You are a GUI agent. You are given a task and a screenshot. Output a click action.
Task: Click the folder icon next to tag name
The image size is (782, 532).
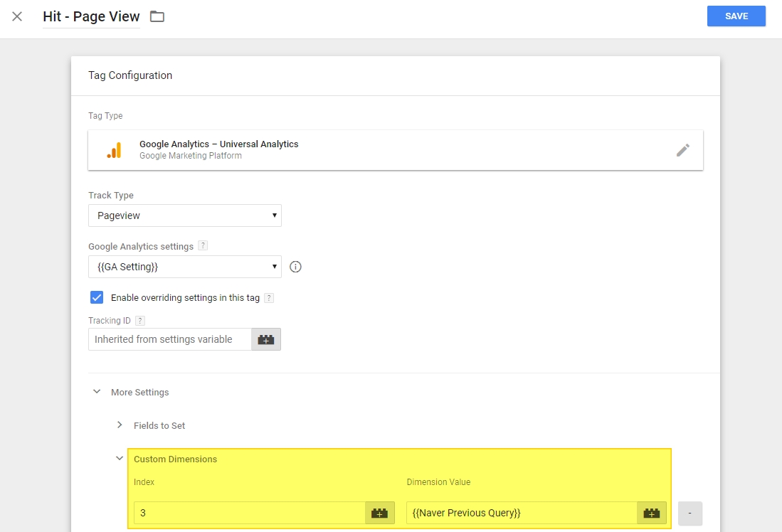pyautogui.click(x=157, y=16)
